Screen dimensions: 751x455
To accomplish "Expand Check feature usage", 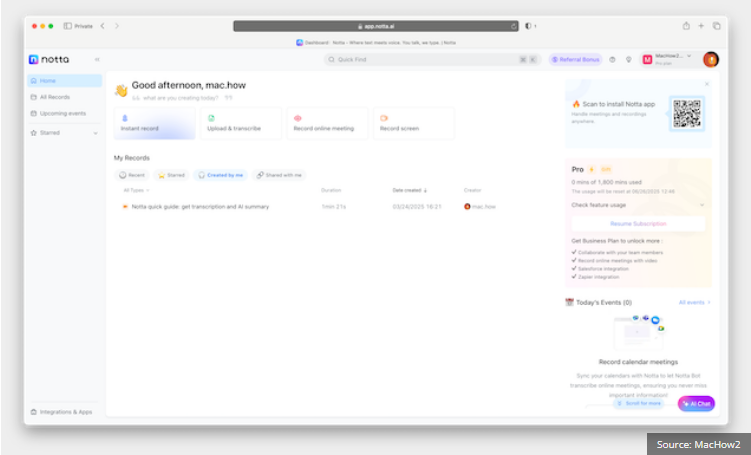I will point(638,205).
